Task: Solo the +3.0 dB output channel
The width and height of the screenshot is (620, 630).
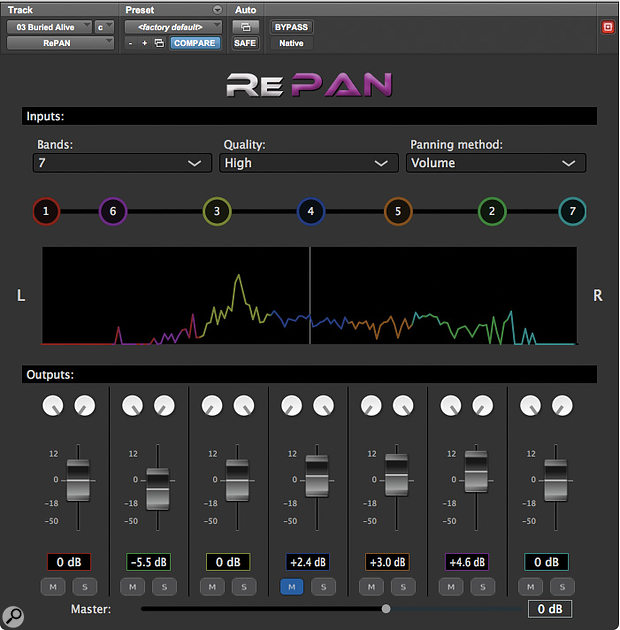Action: tap(403, 587)
